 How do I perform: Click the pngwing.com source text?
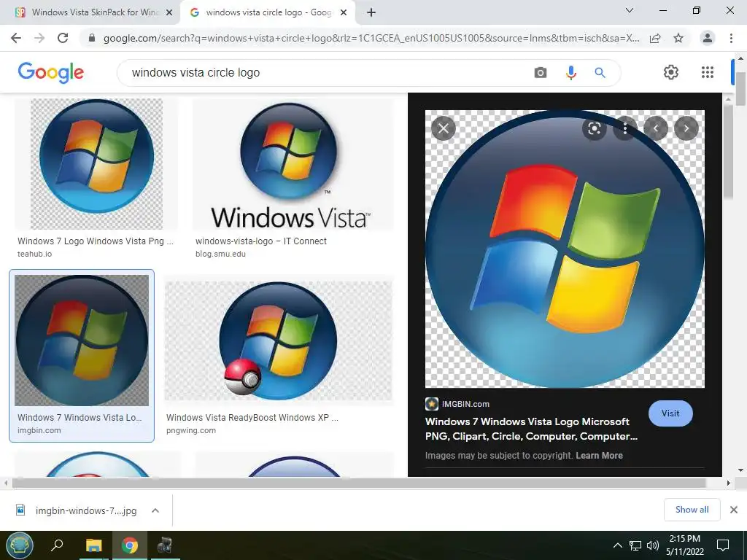[191, 430]
